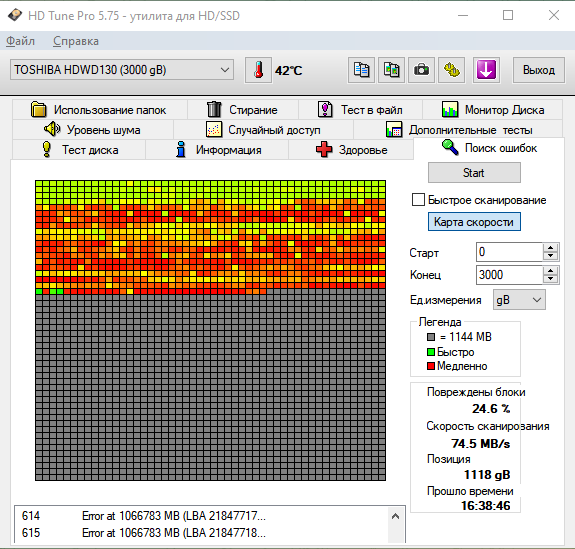
Task: Open the Информация tab
Action: pos(217,150)
